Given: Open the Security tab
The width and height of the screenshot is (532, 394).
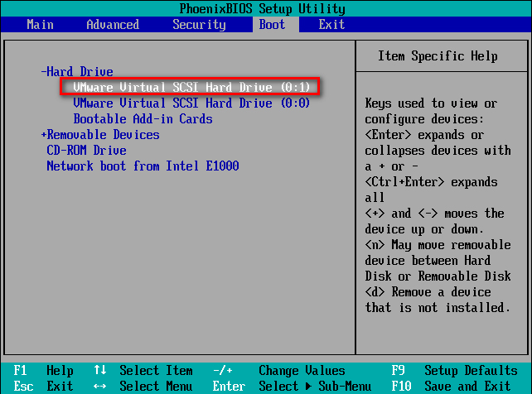Looking at the screenshot, I should pyautogui.click(x=199, y=24).
